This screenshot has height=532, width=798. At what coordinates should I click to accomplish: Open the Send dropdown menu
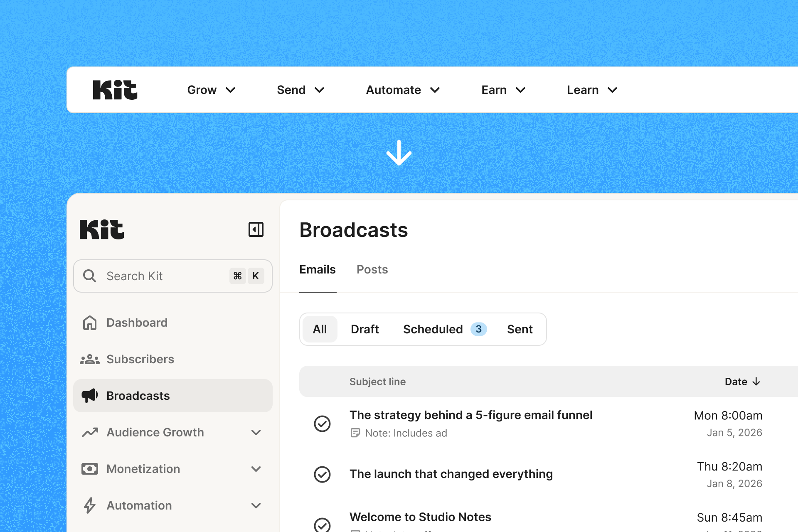click(x=300, y=90)
